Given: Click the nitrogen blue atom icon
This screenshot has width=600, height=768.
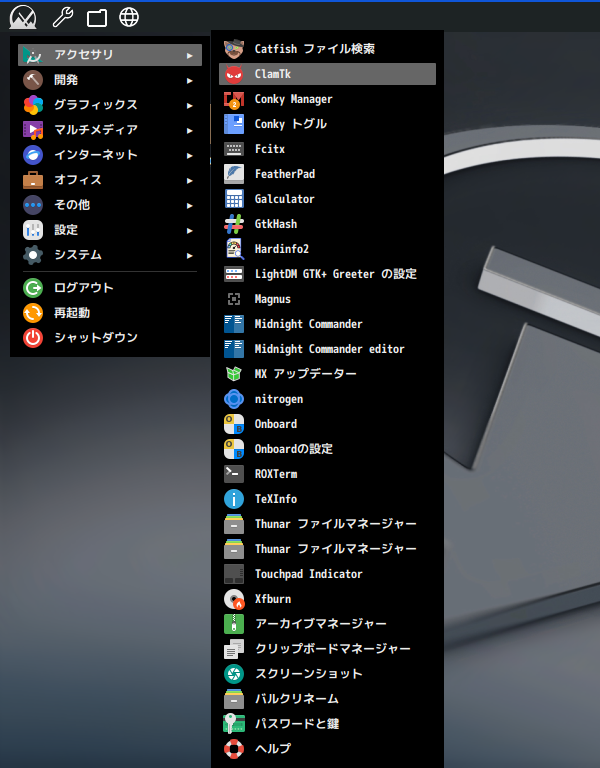Looking at the screenshot, I should (x=234, y=399).
